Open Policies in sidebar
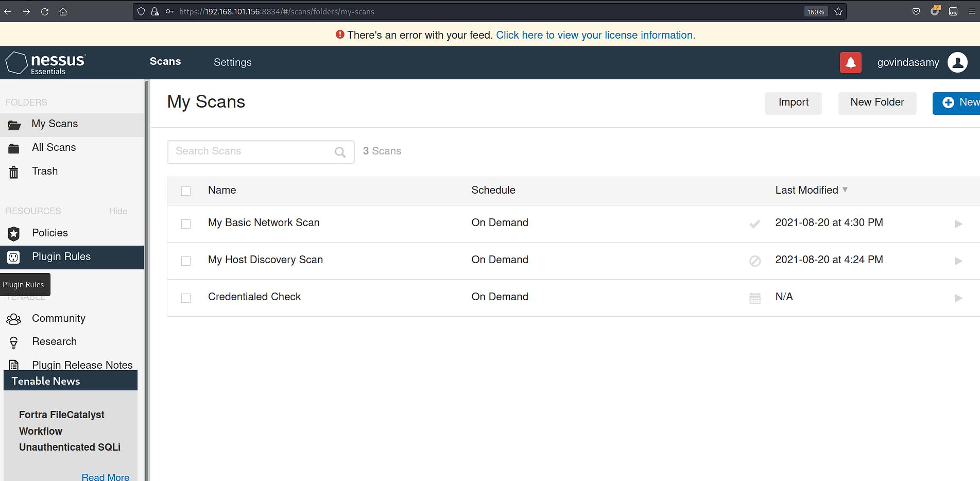The width and height of the screenshot is (980, 481). click(x=72, y=233)
